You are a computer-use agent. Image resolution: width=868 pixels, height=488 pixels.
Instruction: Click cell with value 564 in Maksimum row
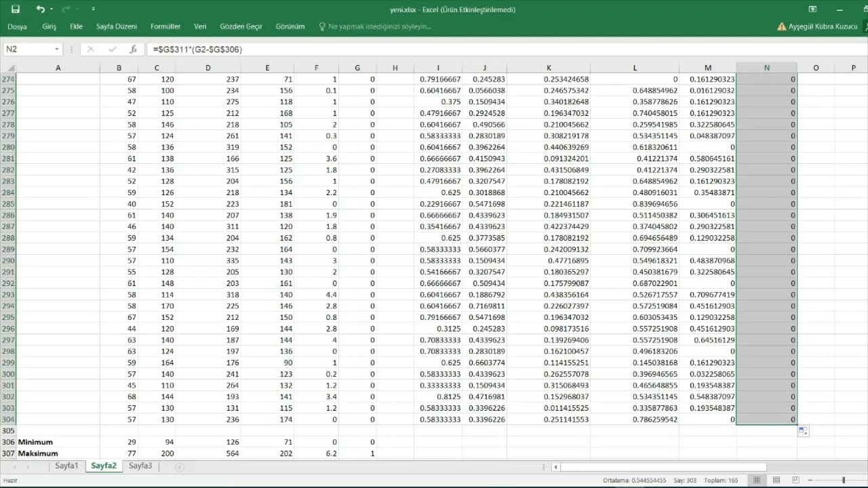click(x=208, y=453)
